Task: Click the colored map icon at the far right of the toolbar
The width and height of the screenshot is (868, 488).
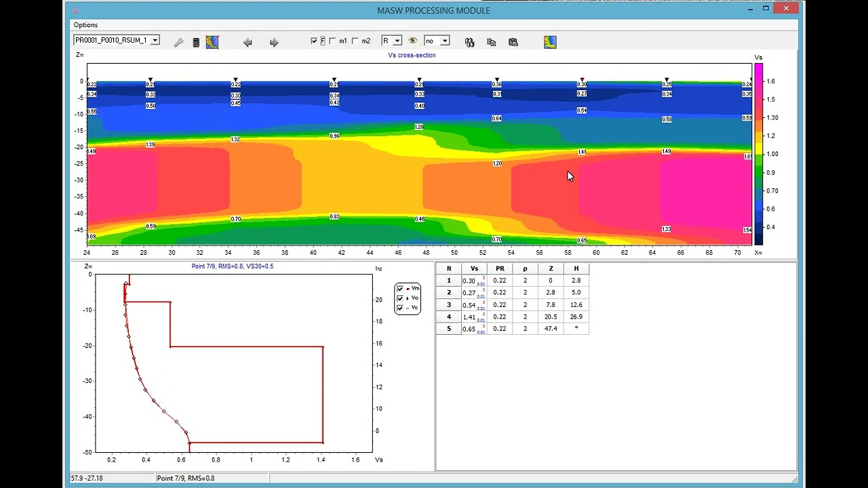Action: 550,42
